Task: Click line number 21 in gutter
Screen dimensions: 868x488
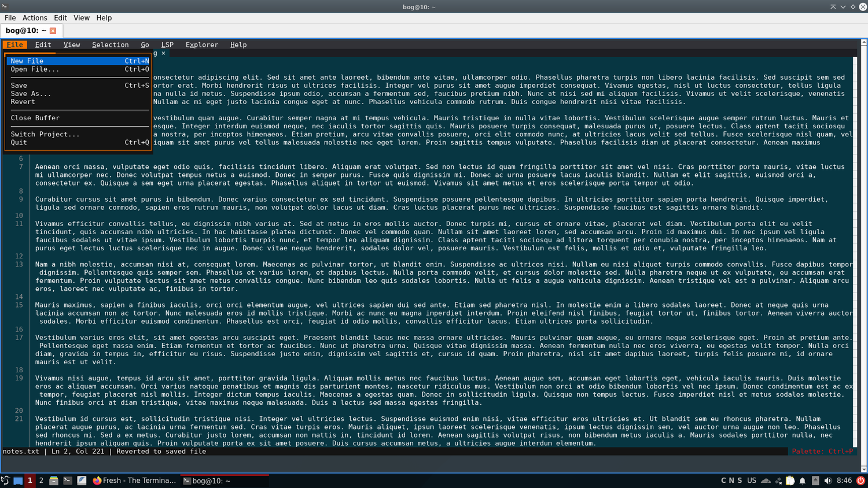Action: 19,419
